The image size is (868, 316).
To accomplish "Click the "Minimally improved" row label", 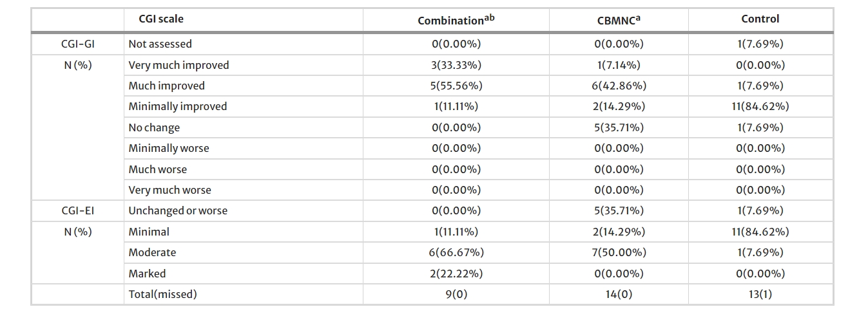I will tap(177, 106).
